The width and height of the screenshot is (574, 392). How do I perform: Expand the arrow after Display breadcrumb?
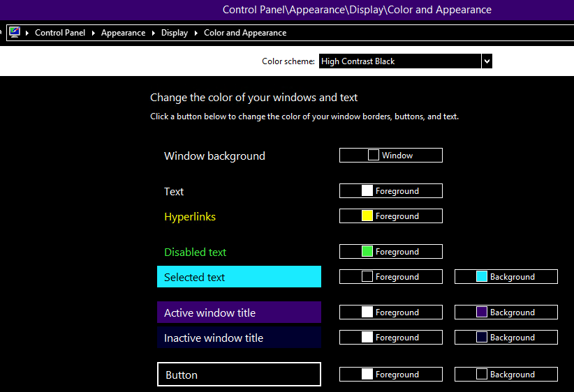click(x=196, y=33)
